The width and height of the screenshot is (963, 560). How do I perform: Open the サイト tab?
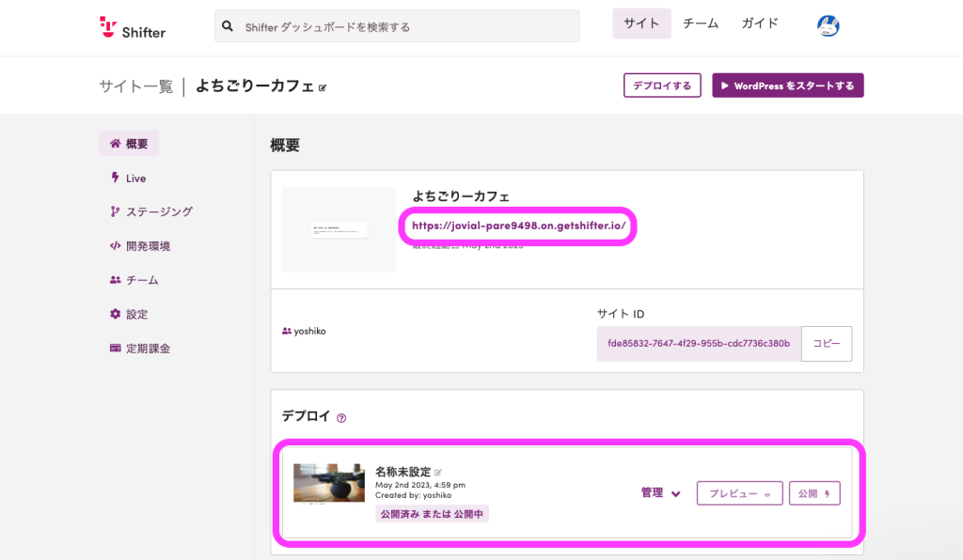click(641, 23)
